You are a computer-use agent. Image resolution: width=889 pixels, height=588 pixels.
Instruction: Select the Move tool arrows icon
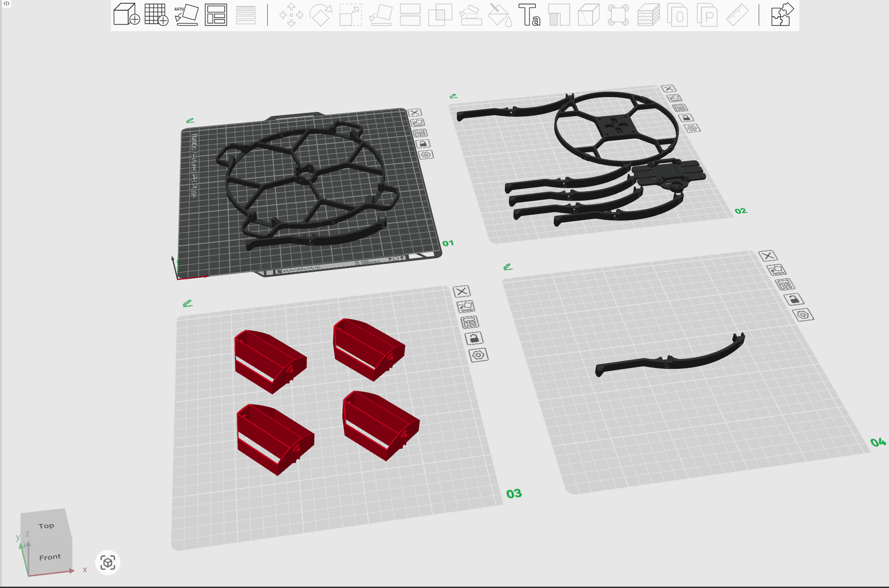(x=291, y=14)
